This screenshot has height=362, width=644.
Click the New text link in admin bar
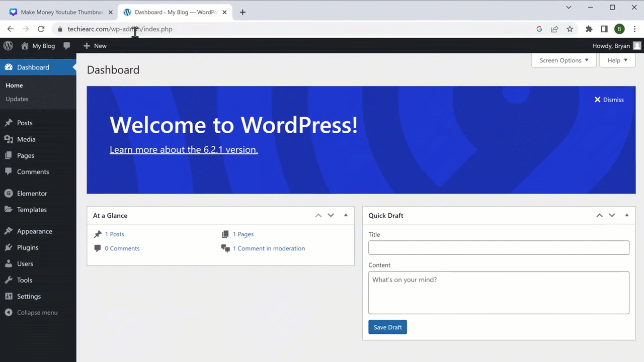[100, 46]
